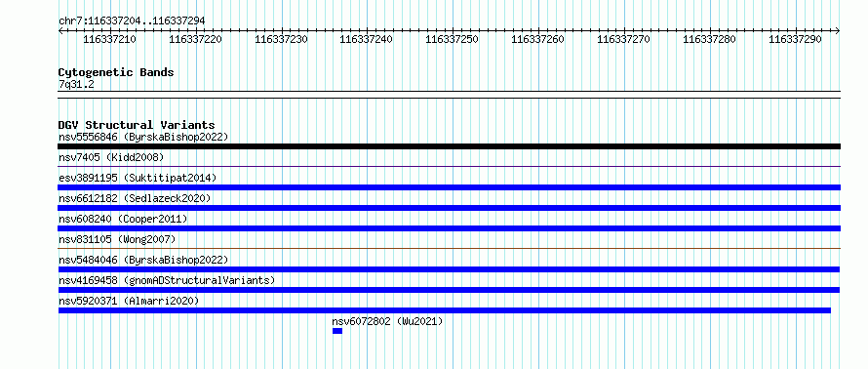Click the Cytogenetic Bands track title
This screenshot has width=868, height=369.
[116, 72]
